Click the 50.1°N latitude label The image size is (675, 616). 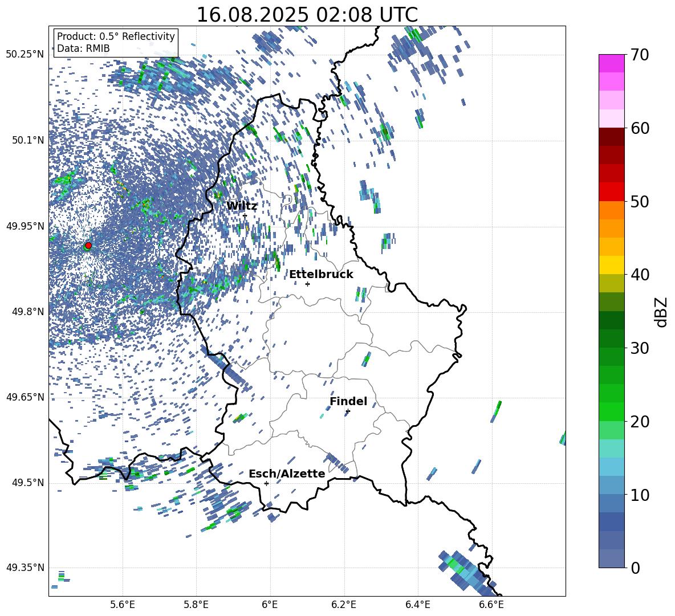[28, 140]
